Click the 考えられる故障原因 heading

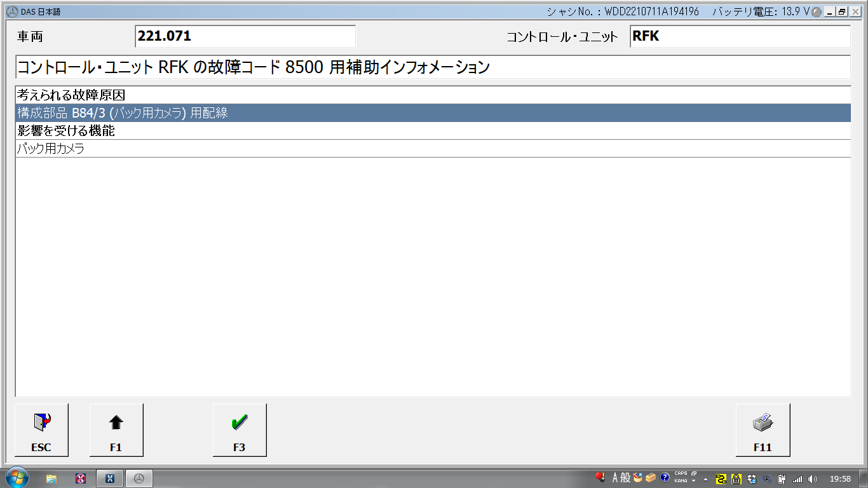[x=71, y=95]
